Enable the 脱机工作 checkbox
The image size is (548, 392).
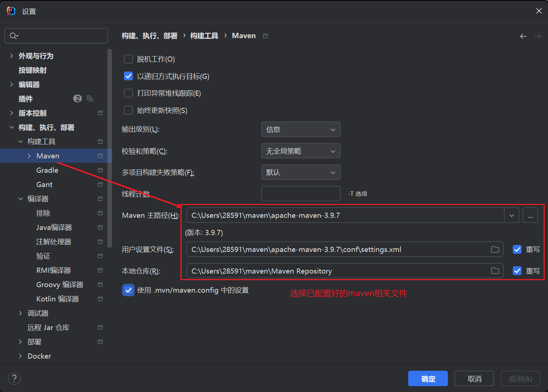tap(128, 59)
